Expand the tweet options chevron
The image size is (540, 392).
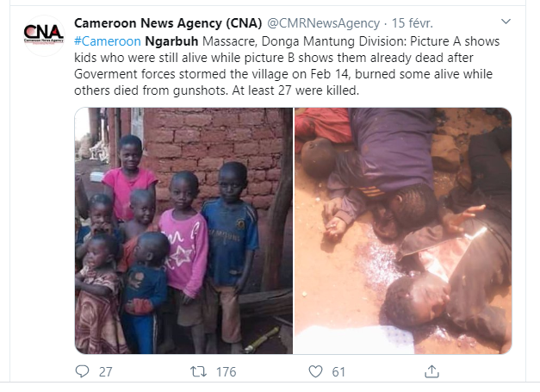coord(506,22)
